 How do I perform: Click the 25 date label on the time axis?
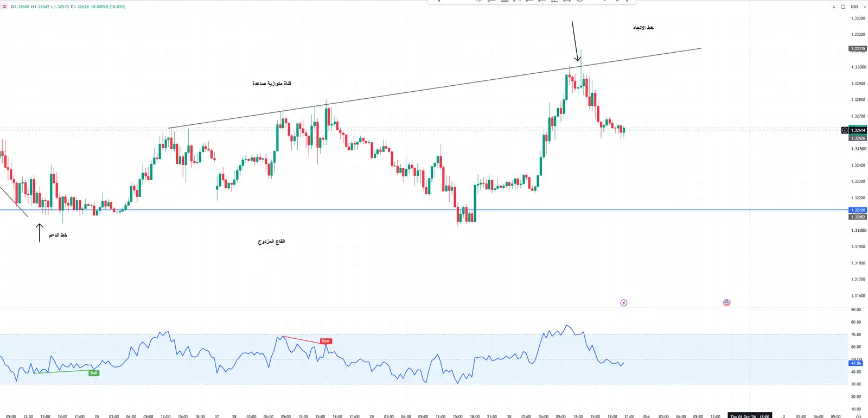(x=97, y=416)
